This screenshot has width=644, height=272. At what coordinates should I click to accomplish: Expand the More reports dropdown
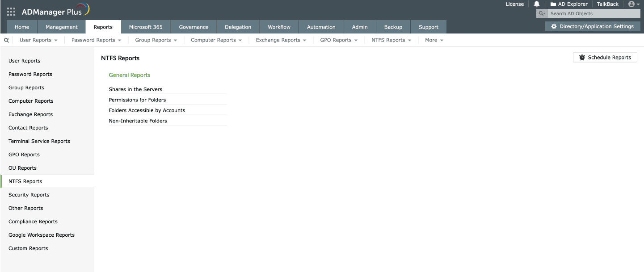(x=433, y=40)
